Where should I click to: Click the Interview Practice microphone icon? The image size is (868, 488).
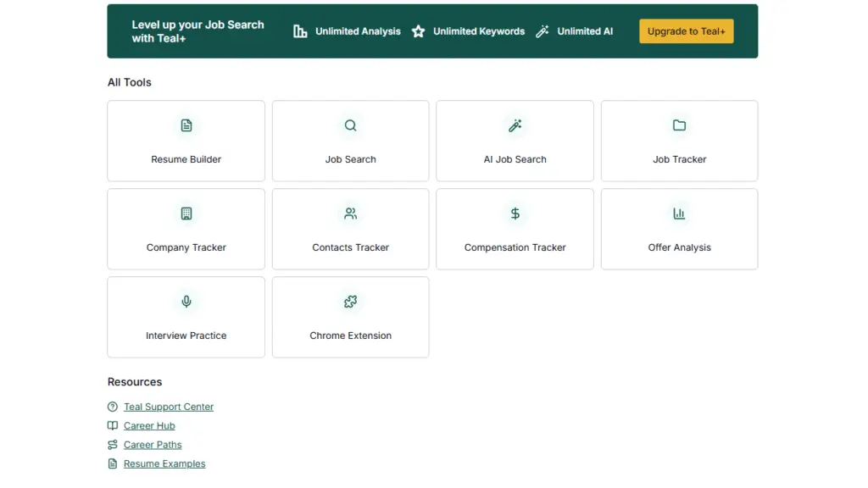point(186,302)
